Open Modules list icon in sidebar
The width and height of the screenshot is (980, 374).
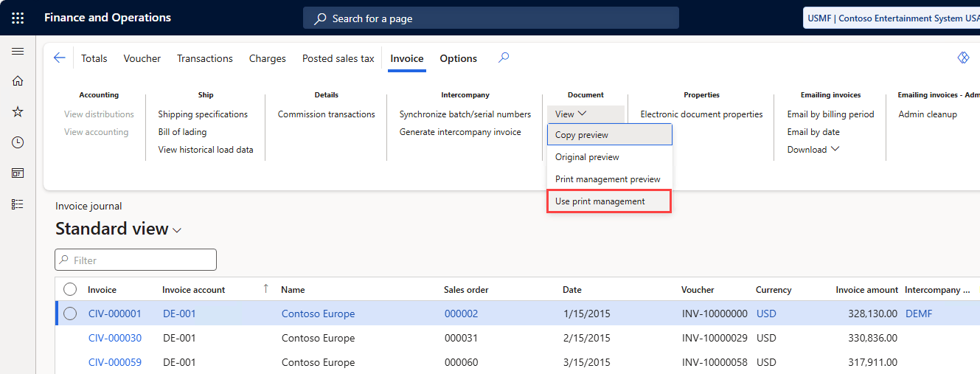pyautogui.click(x=18, y=204)
